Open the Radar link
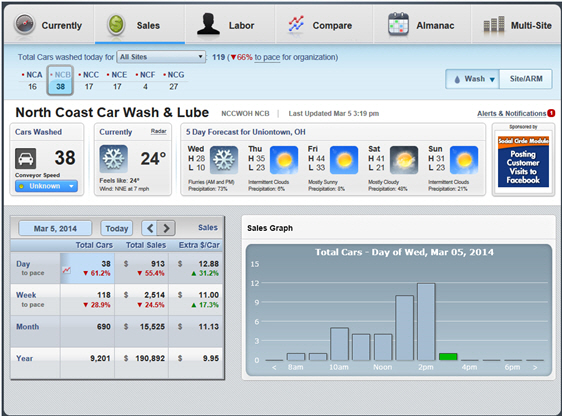Screen dimensions: 563x417 (x=158, y=131)
